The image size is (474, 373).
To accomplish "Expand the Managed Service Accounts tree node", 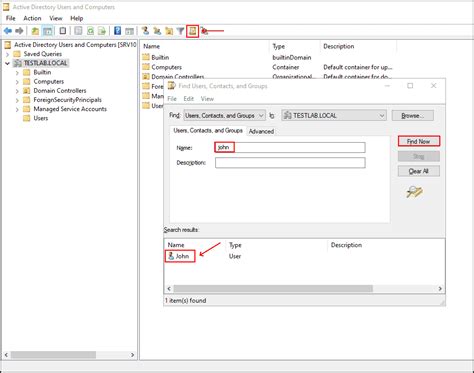I will (17, 109).
